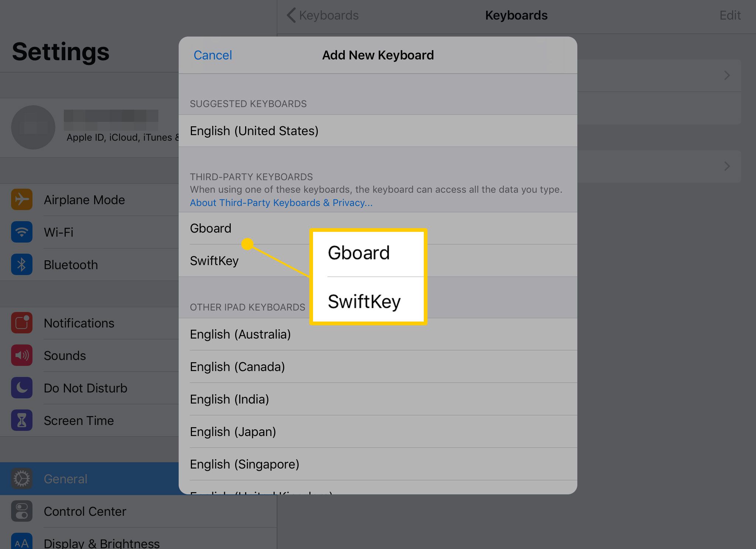Open About Third-Party Keyboards & Privacy link
Viewport: 756px width, 549px height.
point(281,203)
